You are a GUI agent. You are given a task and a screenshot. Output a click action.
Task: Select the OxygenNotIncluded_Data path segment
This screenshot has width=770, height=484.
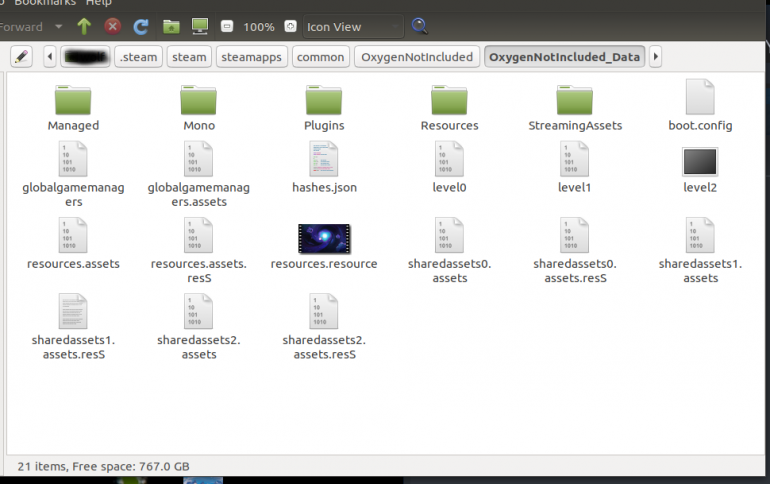(x=565, y=57)
